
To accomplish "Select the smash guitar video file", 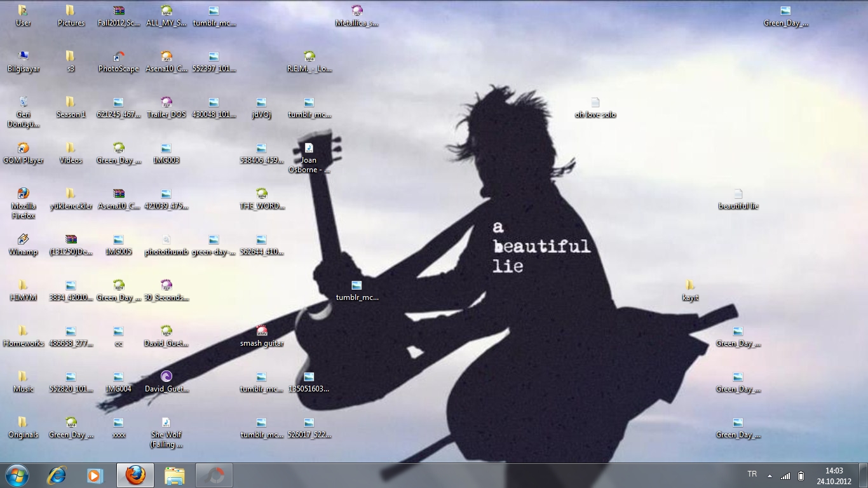I will pyautogui.click(x=261, y=336).
